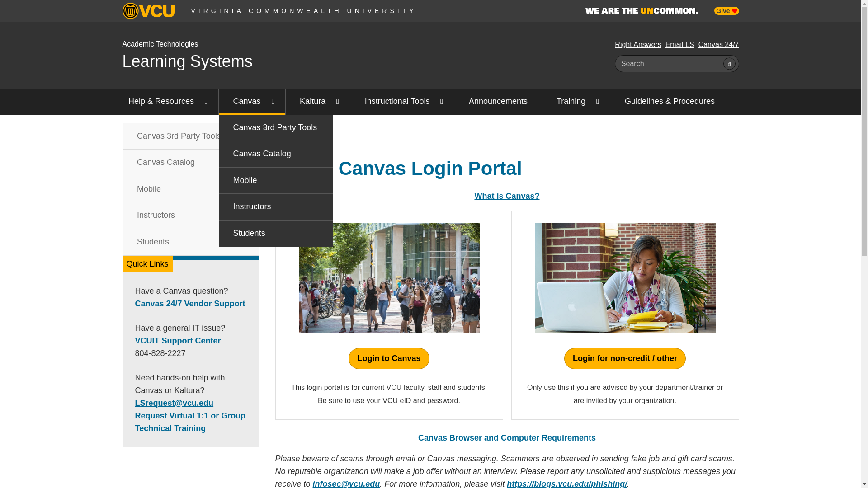This screenshot has width=868, height=488.
Task: Expand the Help & Resources menu arrow
Action: click(206, 102)
